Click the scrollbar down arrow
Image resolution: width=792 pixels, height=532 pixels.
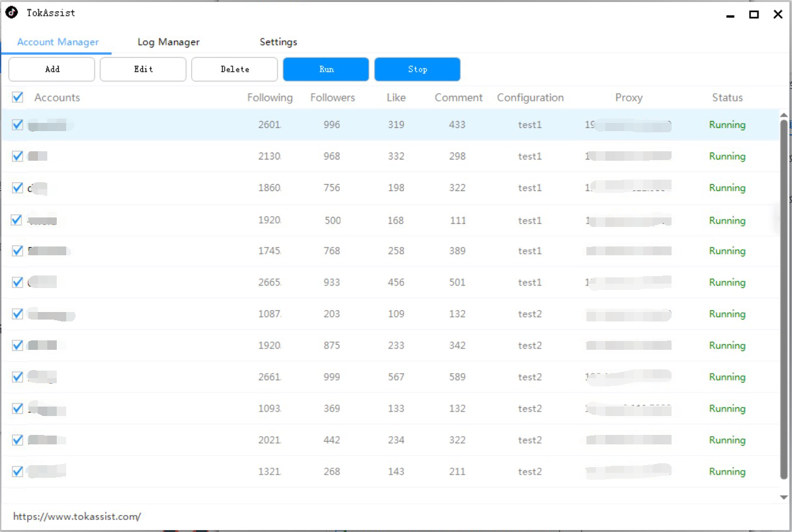click(784, 498)
